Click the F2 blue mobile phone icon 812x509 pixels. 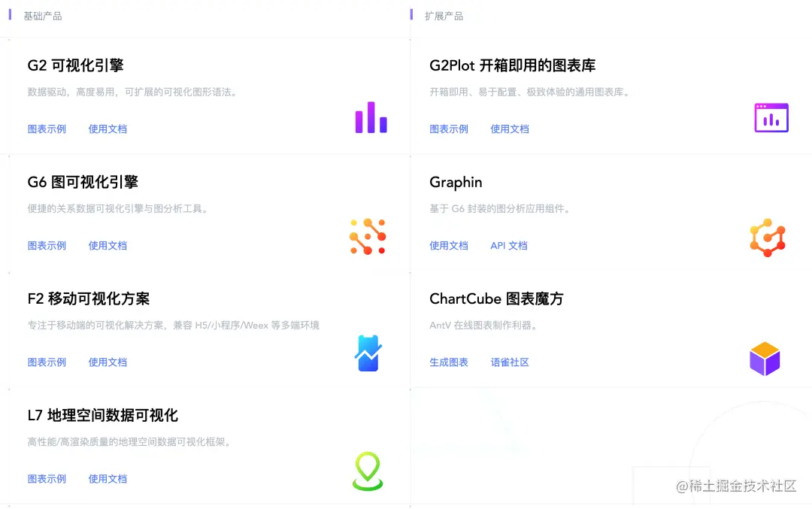pyautogui.click(x=368, y=353)
